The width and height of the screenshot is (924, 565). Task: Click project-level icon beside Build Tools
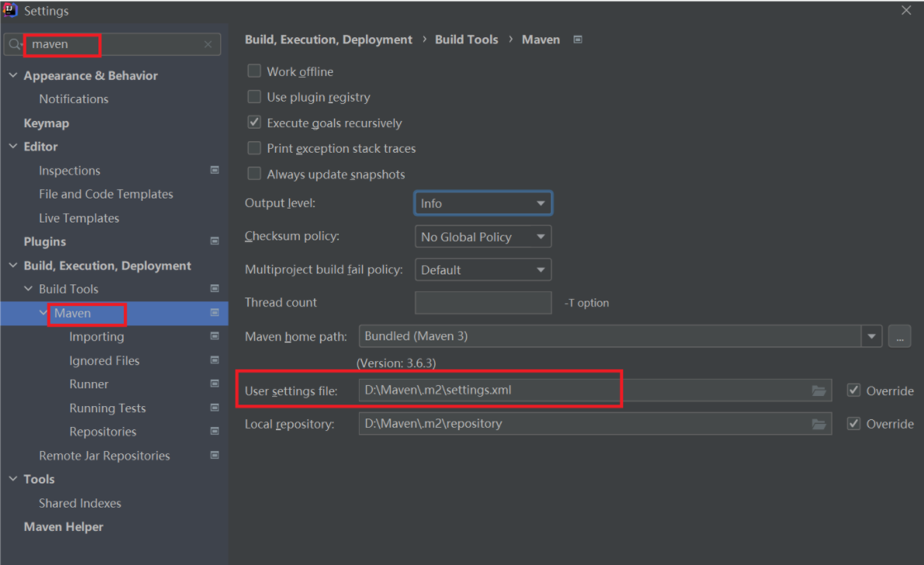coord(215,288)
